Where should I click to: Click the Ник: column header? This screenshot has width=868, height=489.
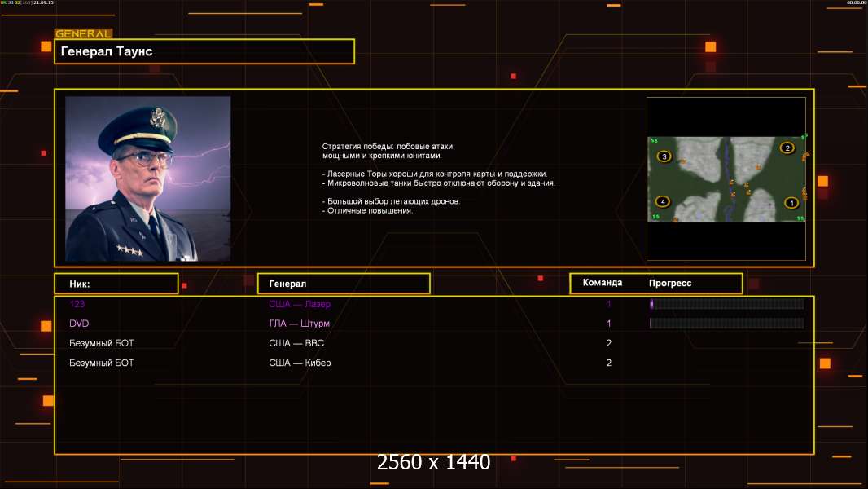[116, 284]
